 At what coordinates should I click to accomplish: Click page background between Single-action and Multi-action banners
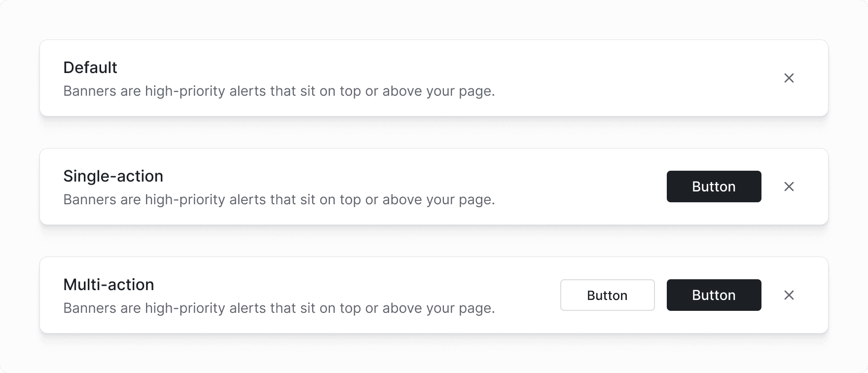pos(434,241)
